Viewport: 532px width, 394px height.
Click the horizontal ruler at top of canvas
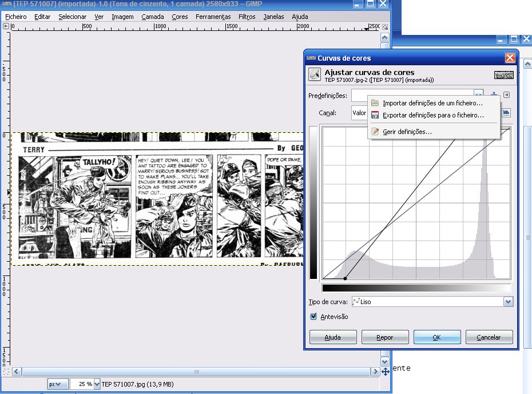click(x=195, y=27)
